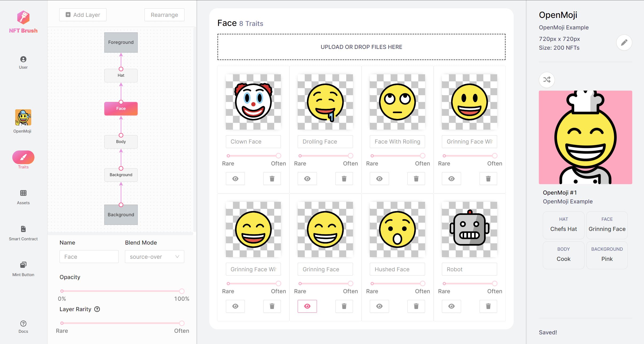Screen dimensions: 644x344
Task: Adjust the Opacity slider handle
Action: [x=182, y=291]
